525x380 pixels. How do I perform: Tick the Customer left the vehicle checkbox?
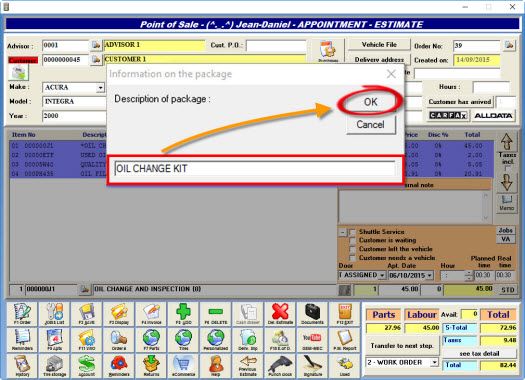(x=352, y=249)
